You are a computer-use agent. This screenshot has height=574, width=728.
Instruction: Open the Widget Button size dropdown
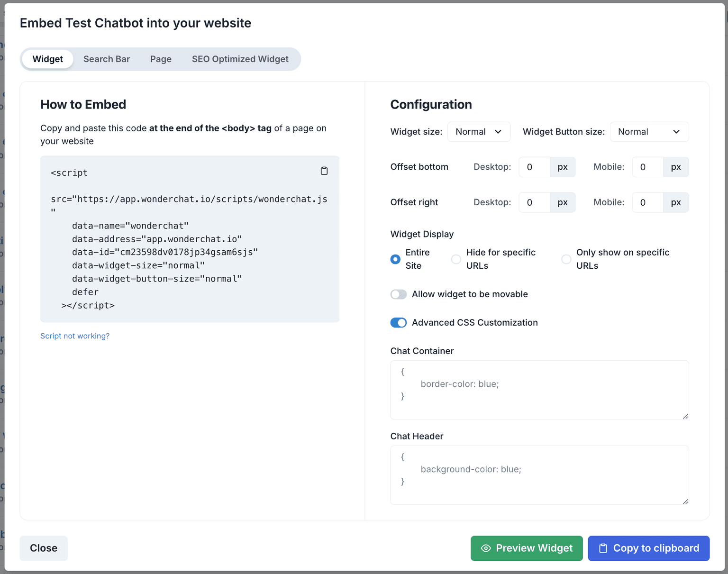(x=649, y=132)
